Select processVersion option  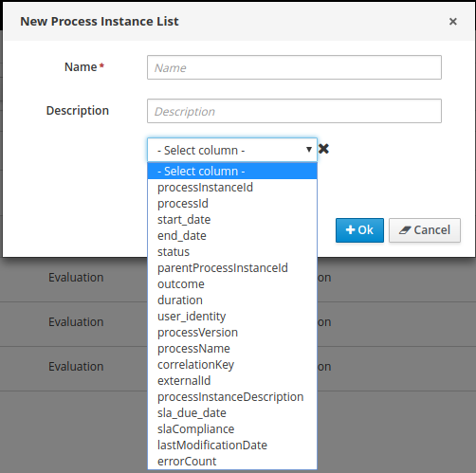pyautogui.click(x=232, y=333)
